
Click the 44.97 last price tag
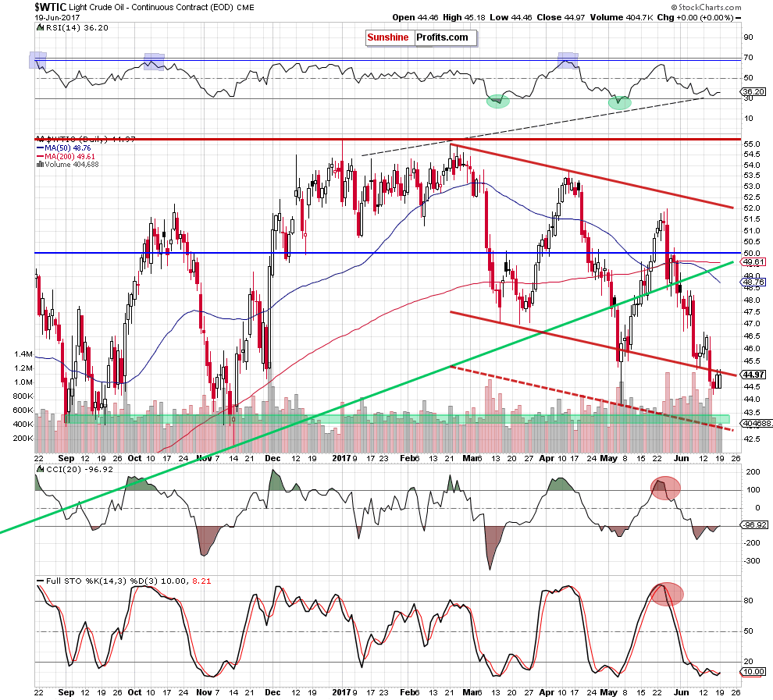(x=753, y=375)
